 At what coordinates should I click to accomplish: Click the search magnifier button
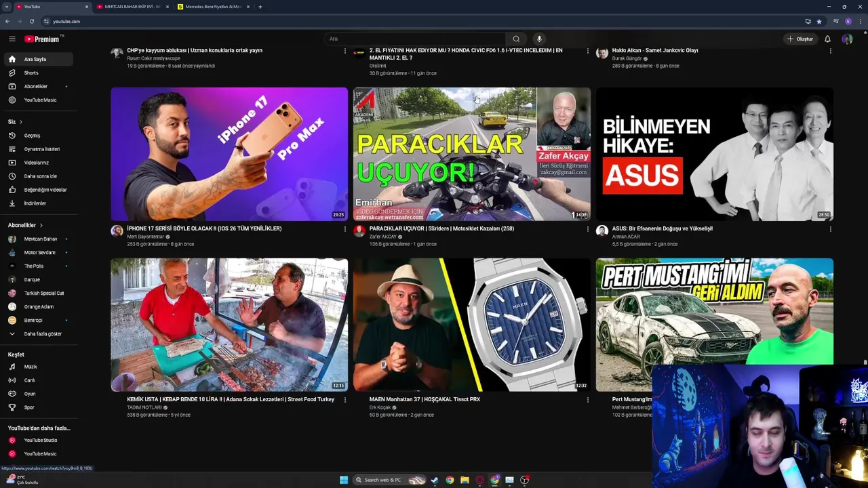516,39
